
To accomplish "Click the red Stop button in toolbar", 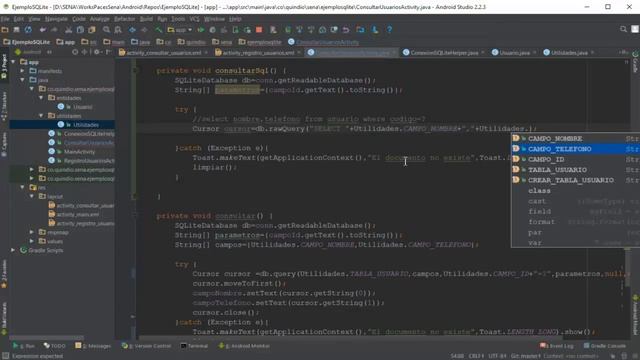I will pyautogui.click(x=259, y=30).
